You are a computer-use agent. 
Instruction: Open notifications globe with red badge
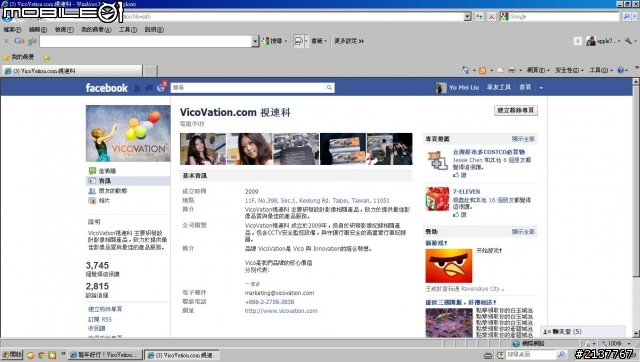click(x=161, y=87)
